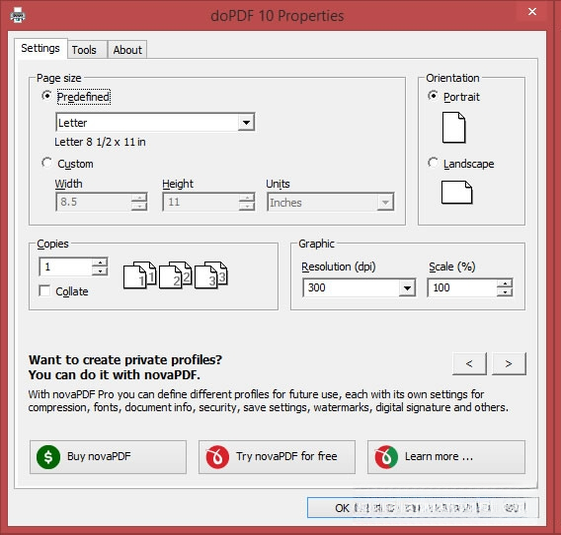Click the uncollated pages 2-2 icon
Screen dimensions: 561x535
(x=175, y=275)
